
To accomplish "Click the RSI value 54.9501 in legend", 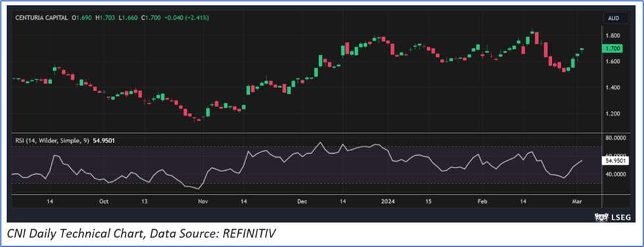I will point(103,141).
